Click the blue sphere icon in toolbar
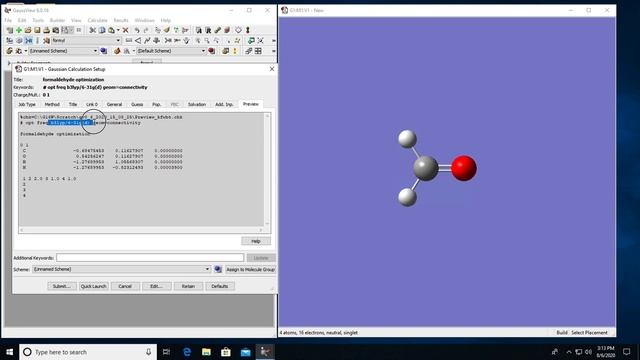Viewport: 640px width, 360px height. pos(104,51)
